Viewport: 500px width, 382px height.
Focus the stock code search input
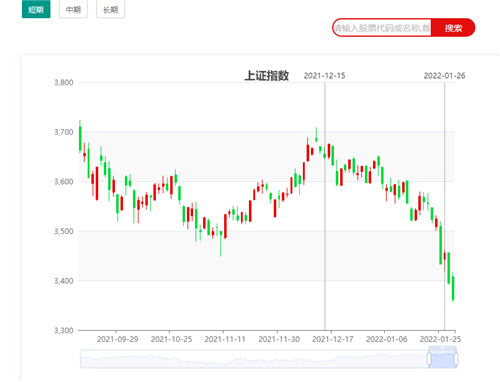click(382, 28)
